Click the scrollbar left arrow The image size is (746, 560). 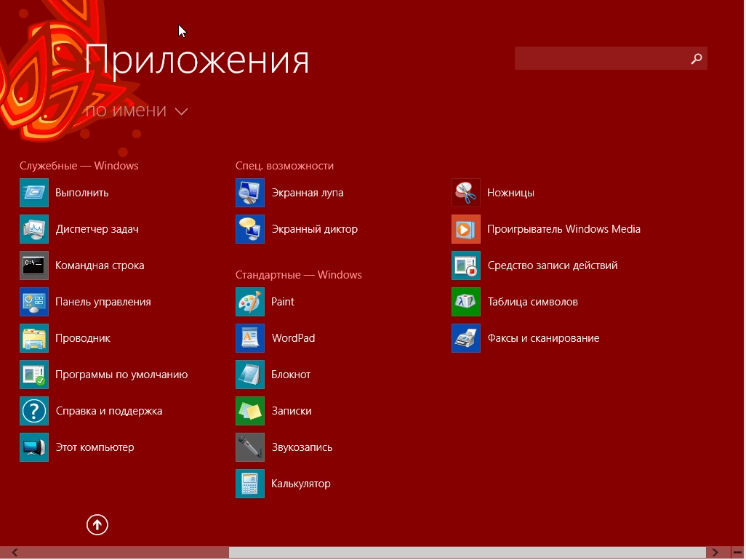tap(15, 553)
